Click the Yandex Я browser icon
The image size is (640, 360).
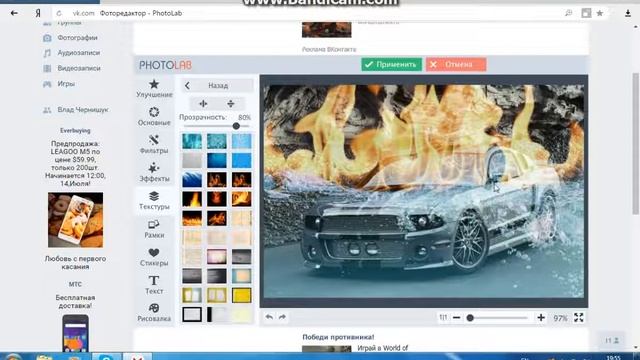38,13
